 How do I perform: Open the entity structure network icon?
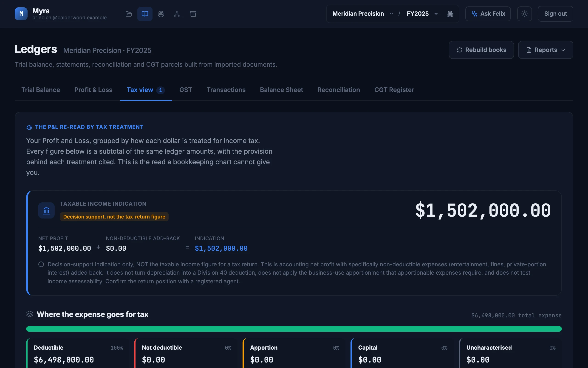click(177, 14)
